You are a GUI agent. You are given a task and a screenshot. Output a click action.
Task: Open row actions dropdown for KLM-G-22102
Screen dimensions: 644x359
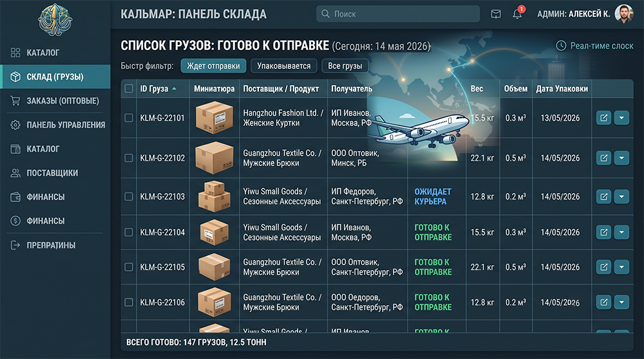621,158
